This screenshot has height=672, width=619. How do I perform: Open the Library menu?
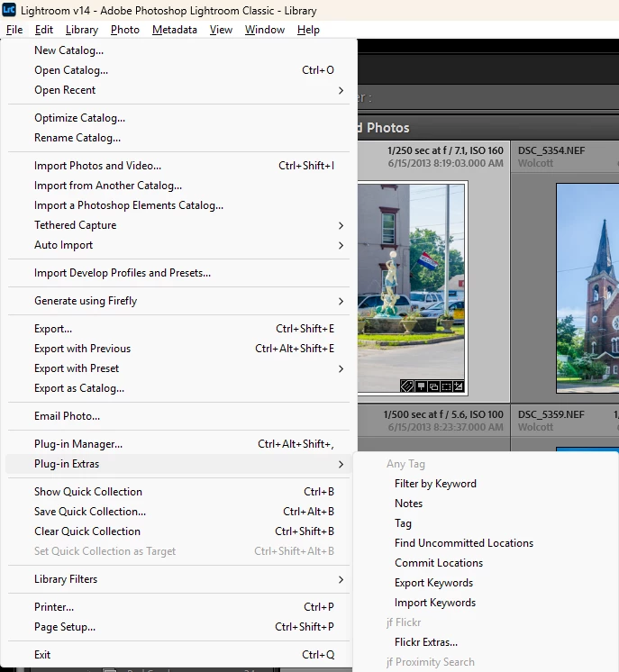pos(82,30)
